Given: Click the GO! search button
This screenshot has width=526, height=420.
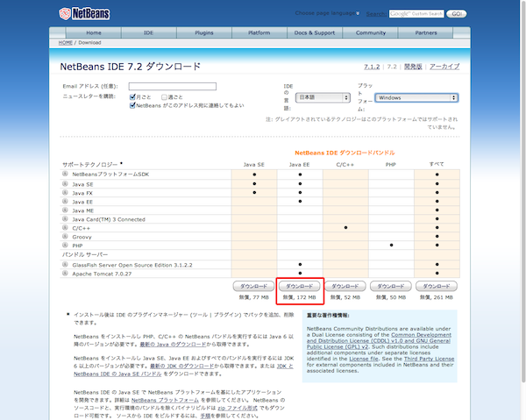Looking at the screenshot, I should click(x=456, y=14).
